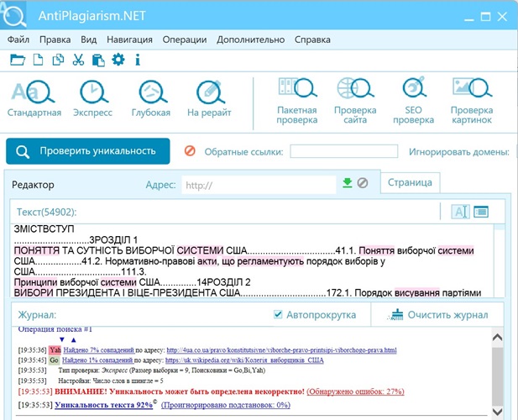Click the blue down arrow in journal

click(62, 339)
